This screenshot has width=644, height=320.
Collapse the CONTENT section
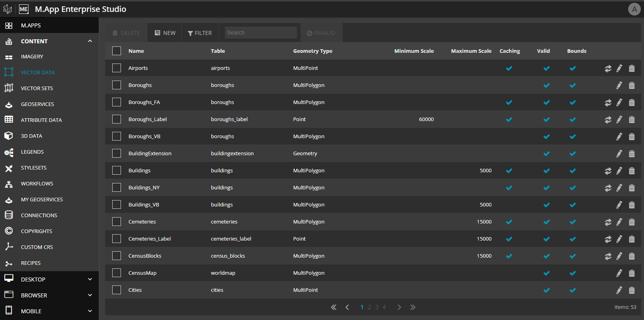coord(90,41)
